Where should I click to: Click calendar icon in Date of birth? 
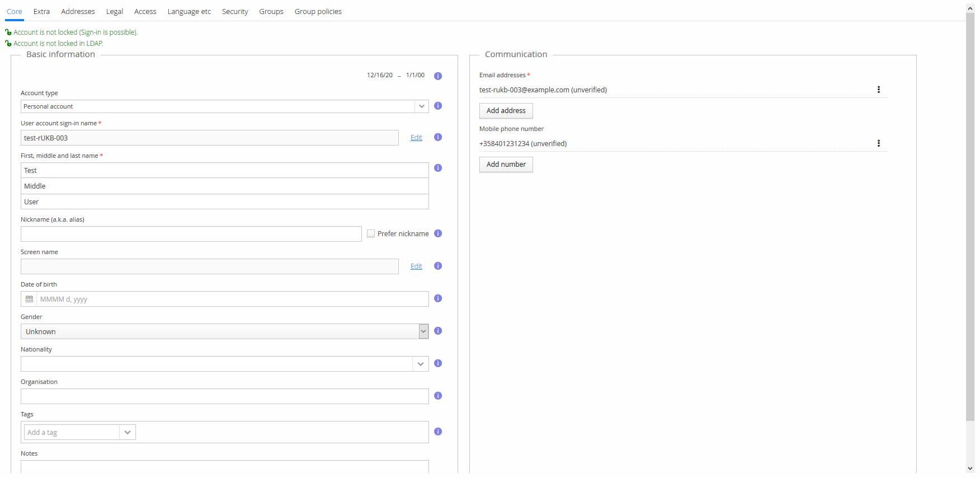point(29,299)
